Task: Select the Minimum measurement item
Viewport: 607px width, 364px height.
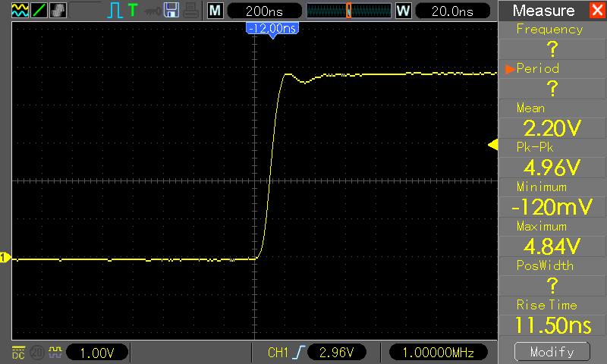Action: [542, 187]
